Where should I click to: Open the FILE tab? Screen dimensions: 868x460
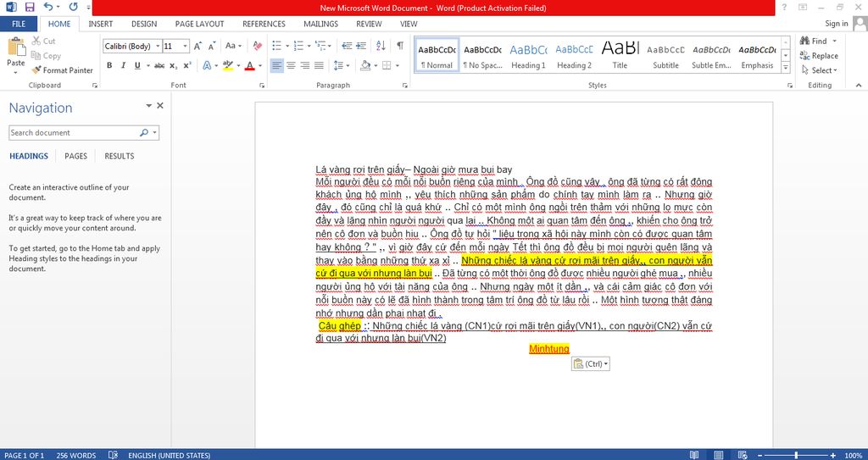point(19,24)
